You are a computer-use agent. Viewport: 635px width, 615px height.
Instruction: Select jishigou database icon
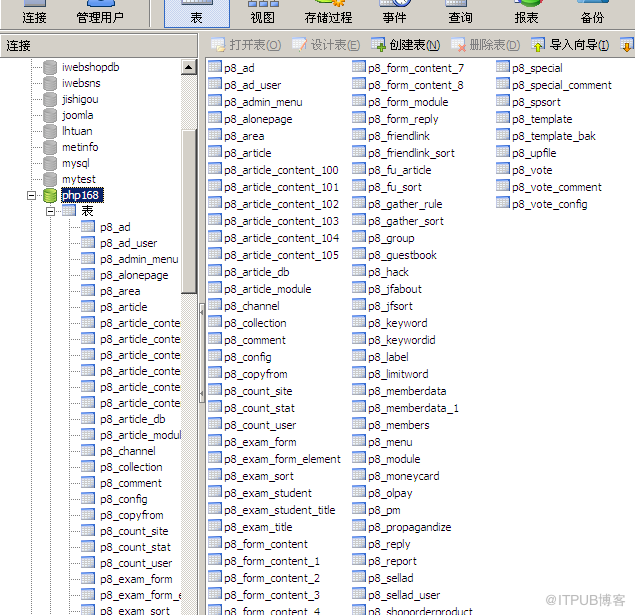coord(50,100)
